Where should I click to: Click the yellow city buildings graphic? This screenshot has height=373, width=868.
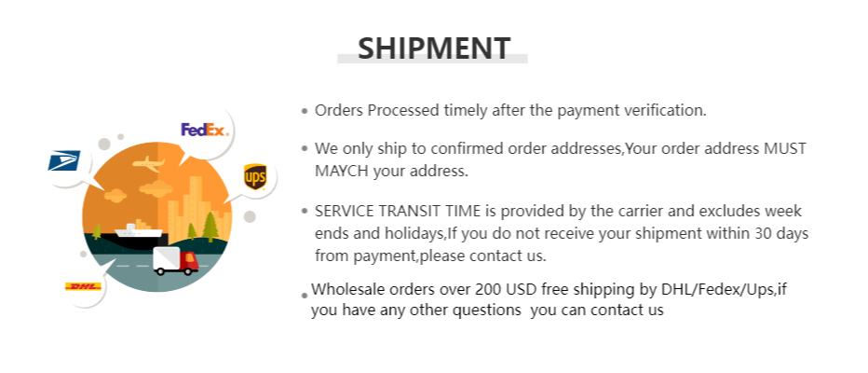tap(196, 205)
